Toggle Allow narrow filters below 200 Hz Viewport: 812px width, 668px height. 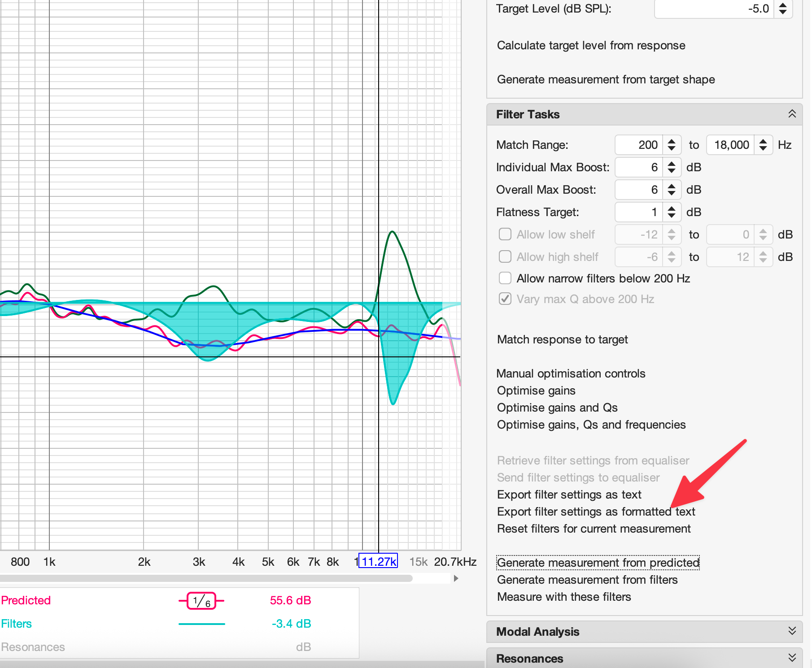click(505, 278)
